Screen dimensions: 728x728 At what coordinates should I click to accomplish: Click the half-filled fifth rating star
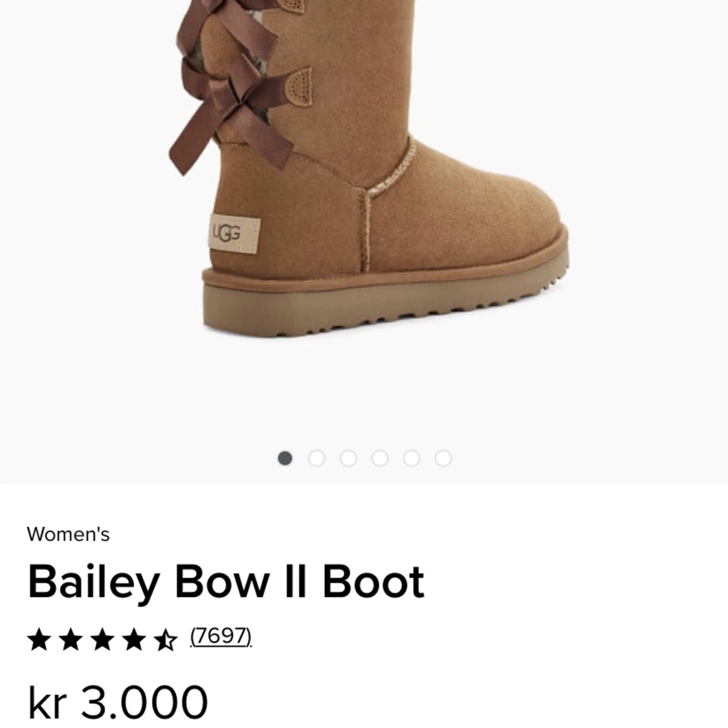pos(166,639)
